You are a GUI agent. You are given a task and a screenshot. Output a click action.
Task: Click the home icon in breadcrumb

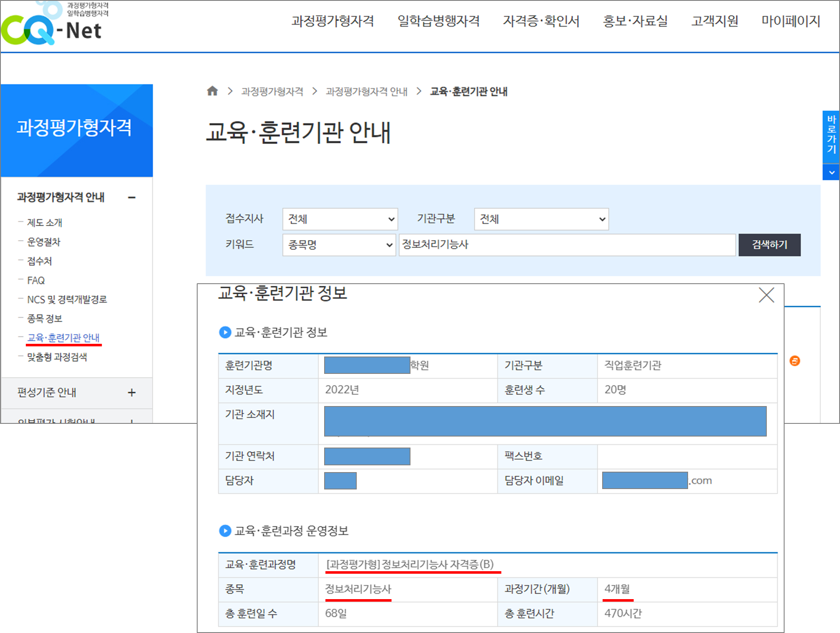pyautogui.click(x=212, y=91)
